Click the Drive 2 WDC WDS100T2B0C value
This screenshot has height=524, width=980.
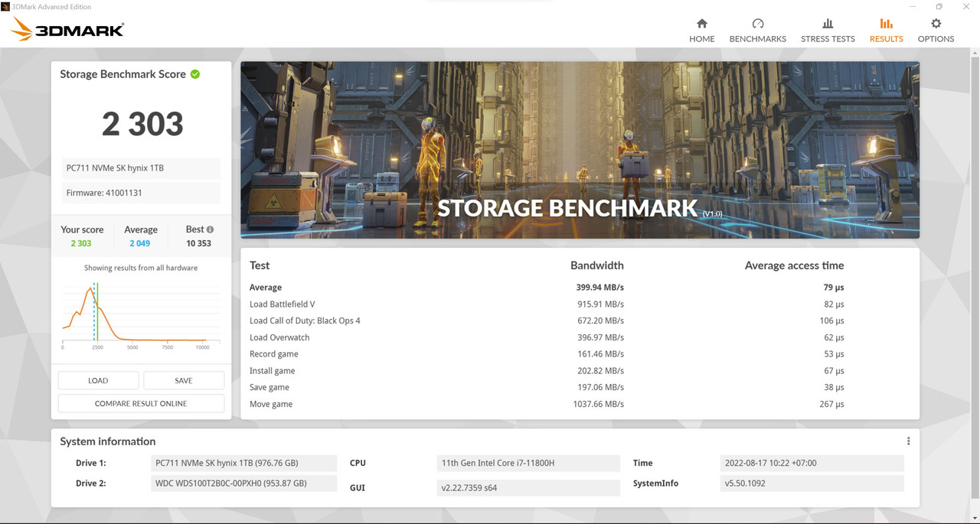(243, 483)
